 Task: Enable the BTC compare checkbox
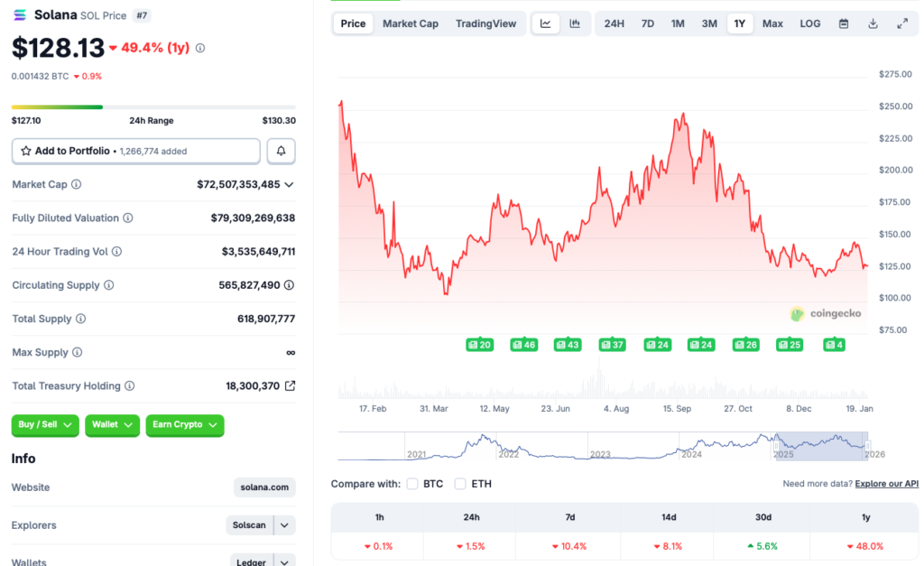pyautogui.click(x=412, y=483)
